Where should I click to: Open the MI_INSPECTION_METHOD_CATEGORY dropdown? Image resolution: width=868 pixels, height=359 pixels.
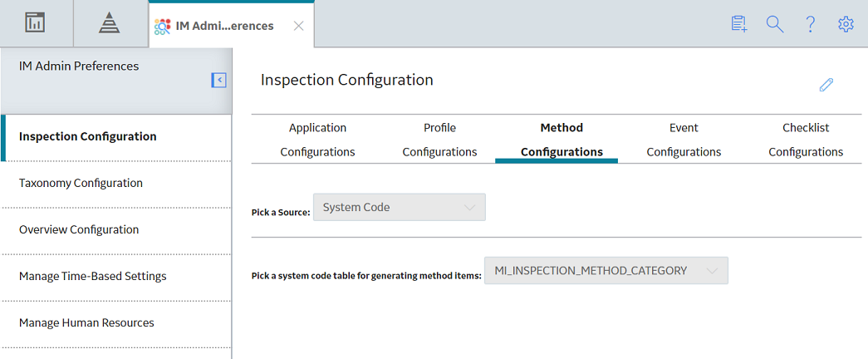point(606,270)
